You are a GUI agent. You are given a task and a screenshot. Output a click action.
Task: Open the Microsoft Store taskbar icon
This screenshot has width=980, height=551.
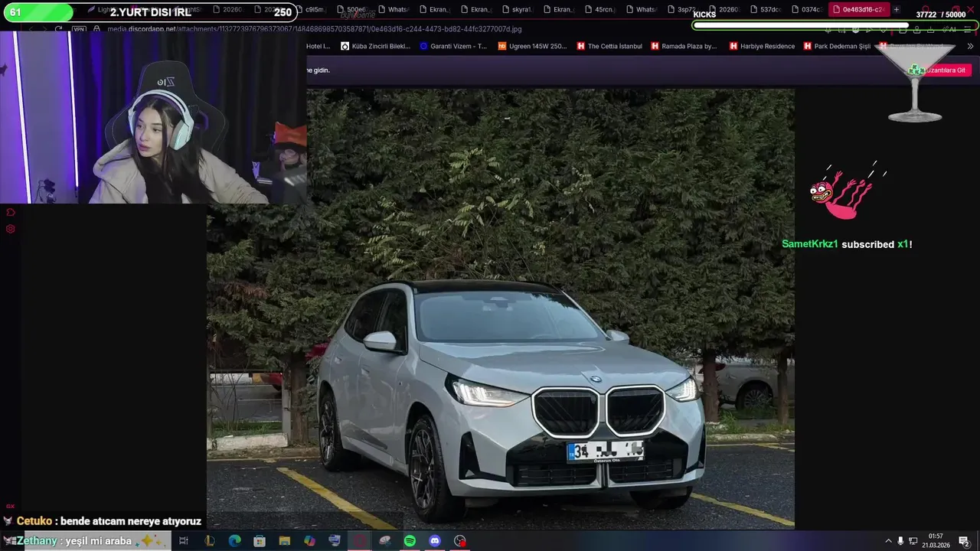point(260,541)
